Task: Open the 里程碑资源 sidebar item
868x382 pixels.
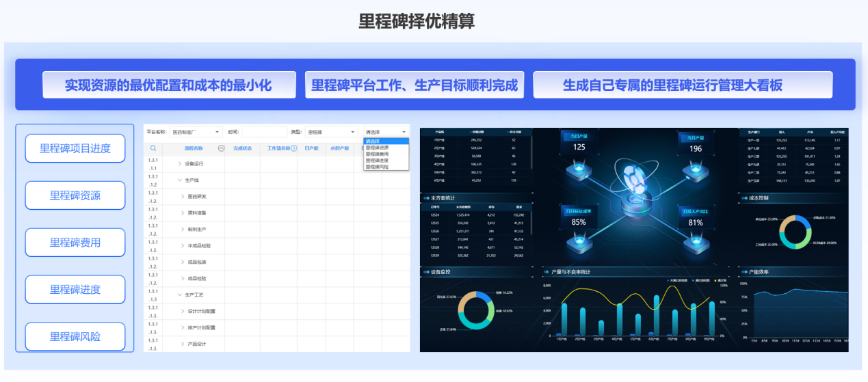Action: coord(75,195)
